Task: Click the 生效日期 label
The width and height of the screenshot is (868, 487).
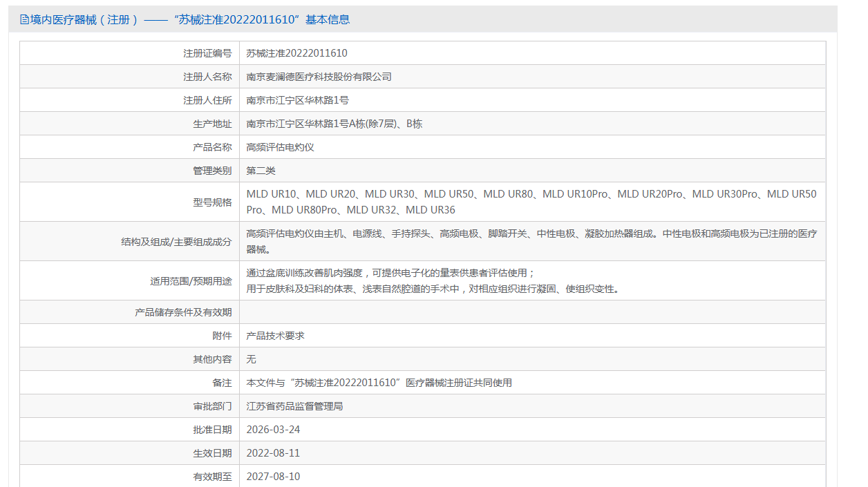Action: coord(212,453)
